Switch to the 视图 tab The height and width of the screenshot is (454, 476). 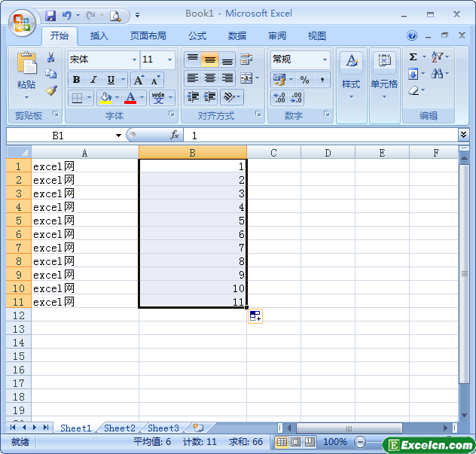317,36
